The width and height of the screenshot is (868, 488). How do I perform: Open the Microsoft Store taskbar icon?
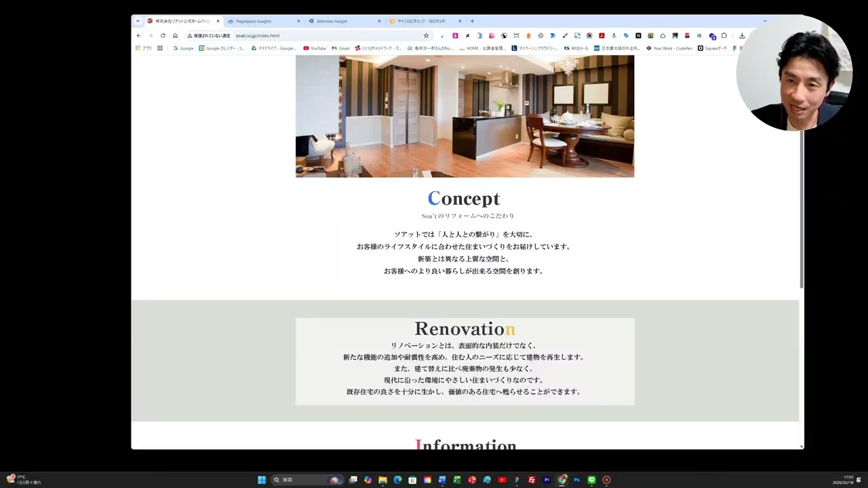pos(412,480)
